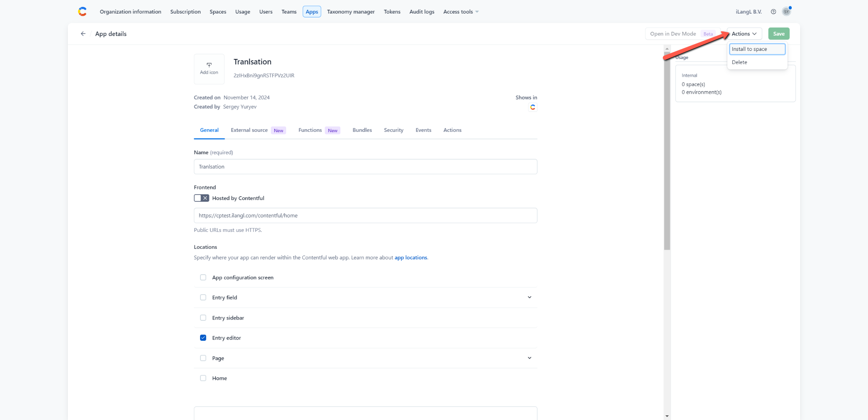Open Audit logs nav item
Viewport: 868px width, 420px height.
click(422, 12)
